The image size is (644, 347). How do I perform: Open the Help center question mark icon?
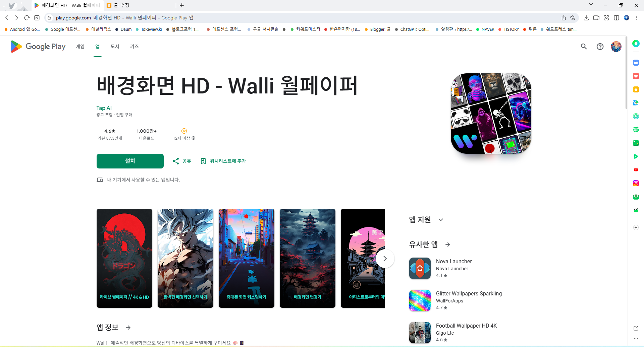tap(600, 47)
